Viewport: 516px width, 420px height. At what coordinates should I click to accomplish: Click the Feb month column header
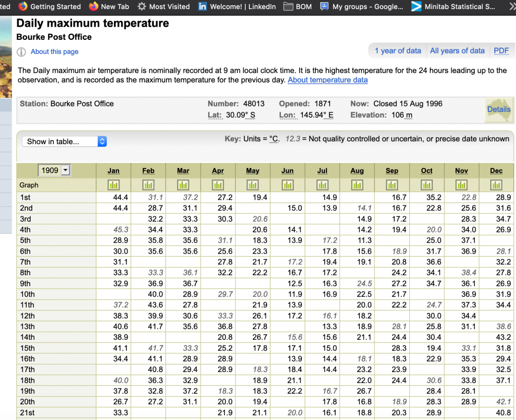click(x=148, y=171)
